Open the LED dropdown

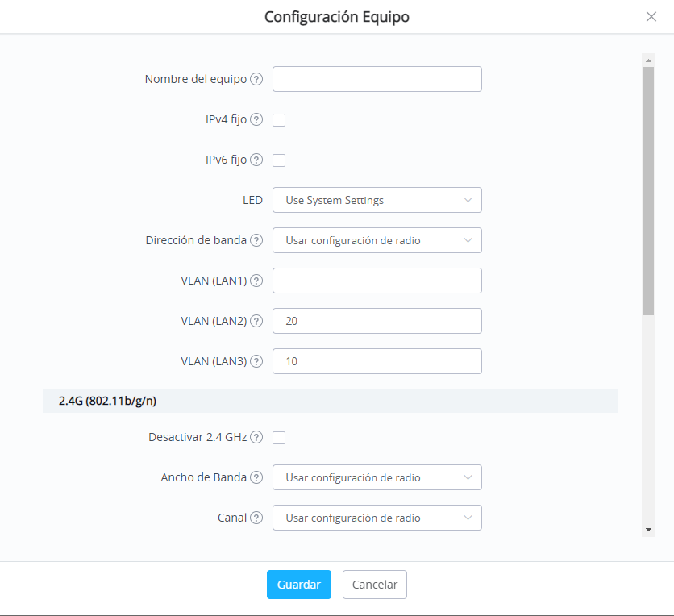tap(377, 200)
